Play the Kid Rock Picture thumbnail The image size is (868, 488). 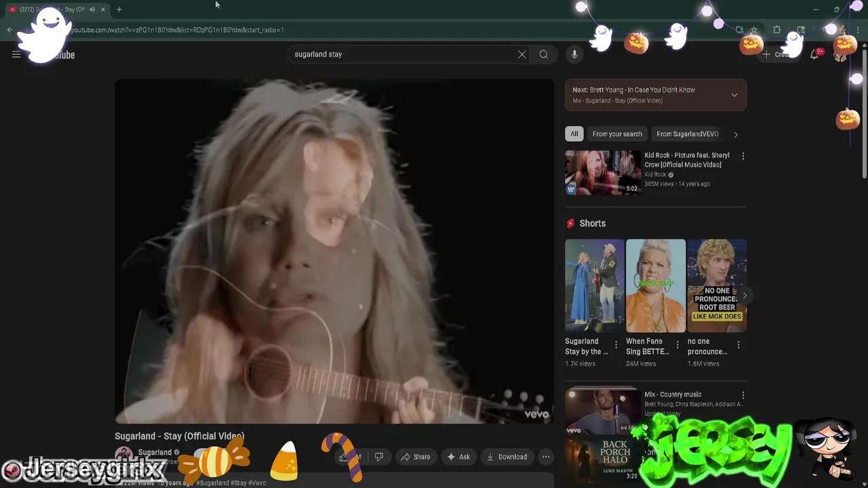pos(603,172)
